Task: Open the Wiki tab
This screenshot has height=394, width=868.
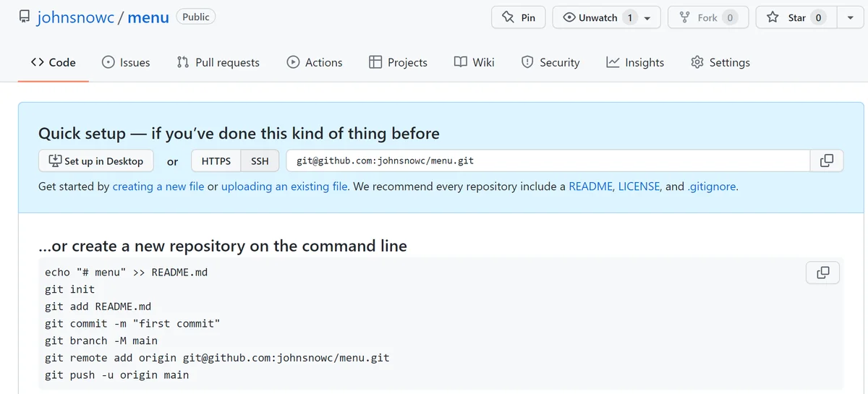Action: tap(475, 62)
